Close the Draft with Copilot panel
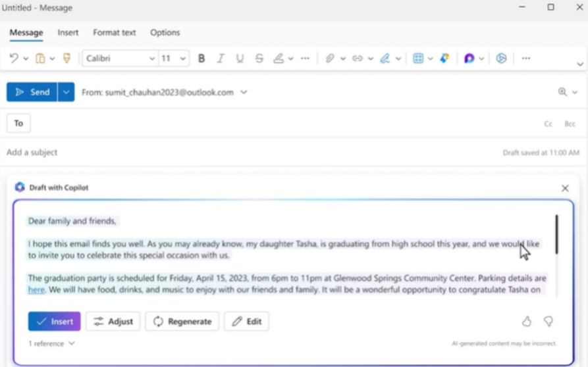The width and height of the screenshot is (588, 367). [565, 188]
